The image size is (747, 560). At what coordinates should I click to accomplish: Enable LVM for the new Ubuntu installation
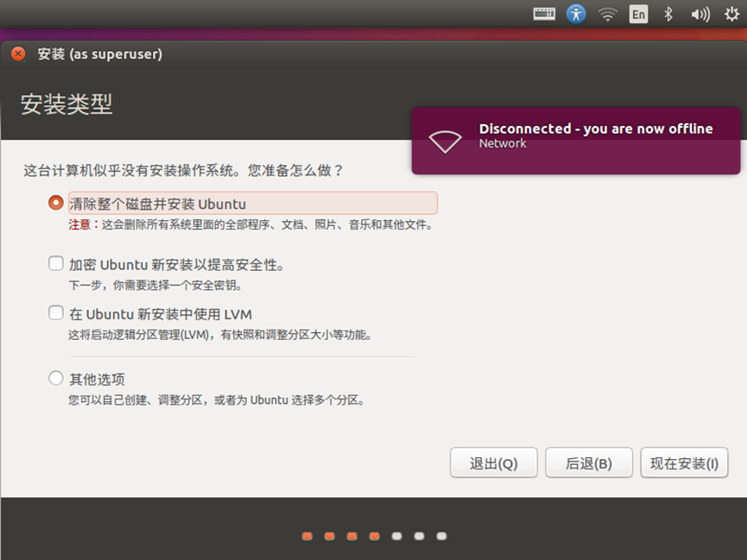56,313
